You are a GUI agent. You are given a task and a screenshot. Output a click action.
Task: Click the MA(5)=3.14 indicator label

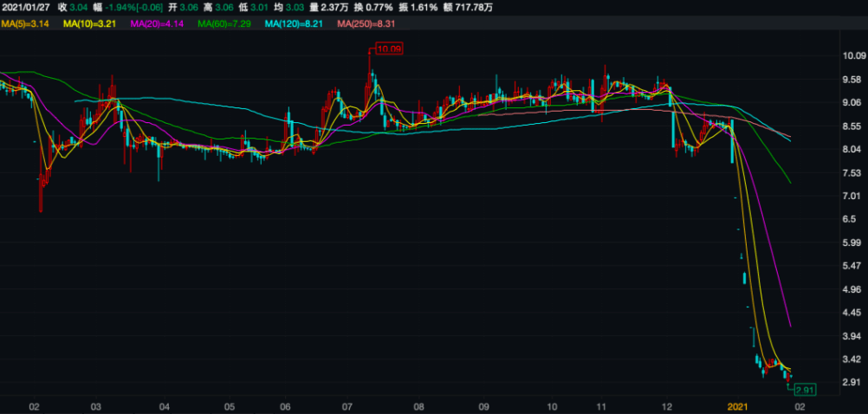pyautogui.click(x=27, y=23)
